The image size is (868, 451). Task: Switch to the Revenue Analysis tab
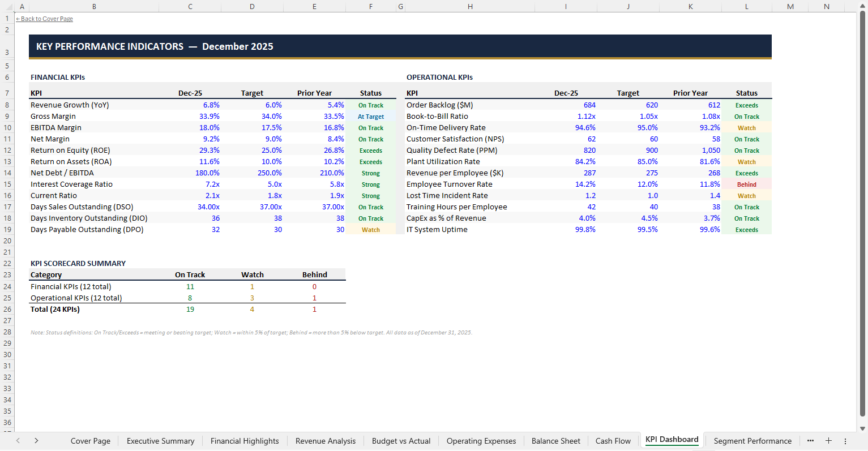click(x=325, y=441)
